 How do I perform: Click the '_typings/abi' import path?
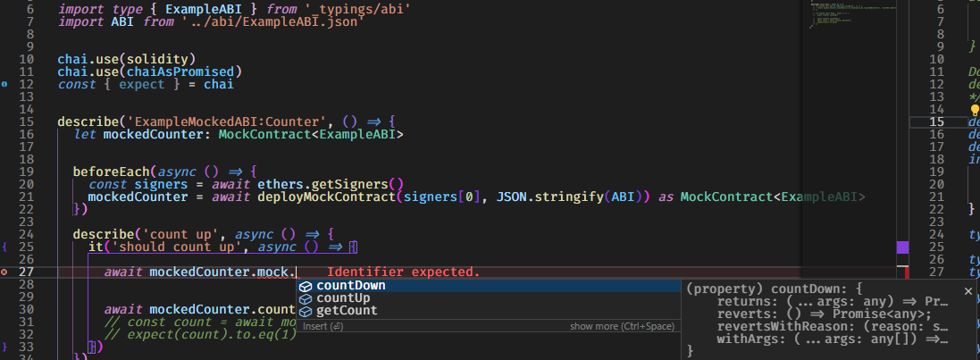356,9
